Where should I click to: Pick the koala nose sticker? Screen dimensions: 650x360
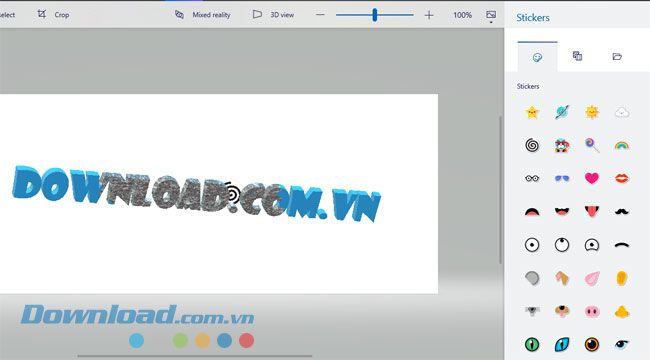532,311
